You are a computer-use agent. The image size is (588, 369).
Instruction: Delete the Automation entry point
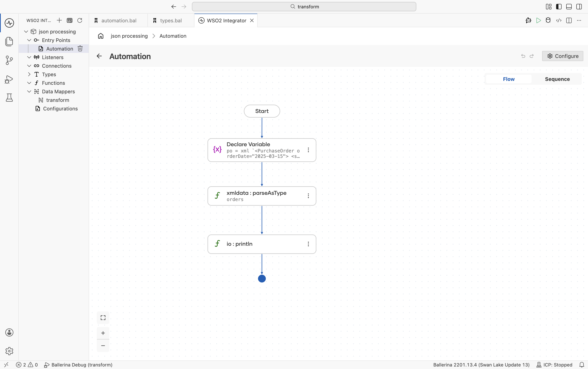point(80,49)
